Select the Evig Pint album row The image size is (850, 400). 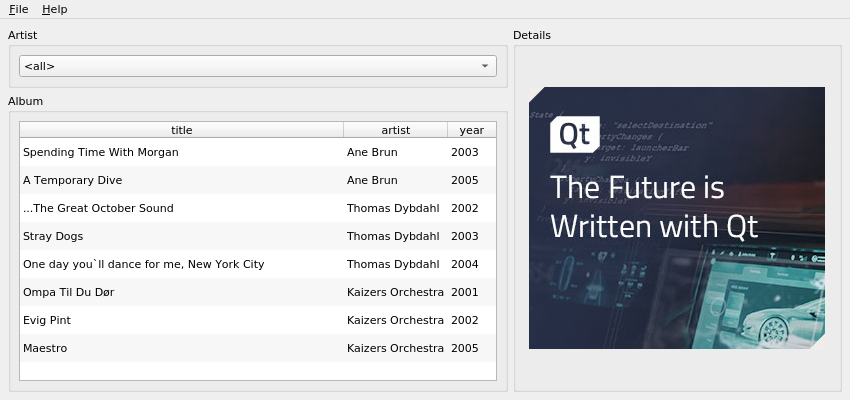pyautogui.click(x=47, y=320)
